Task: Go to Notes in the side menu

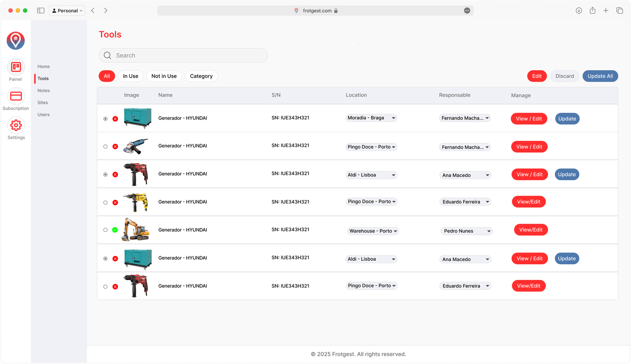Action: (44, 91)
